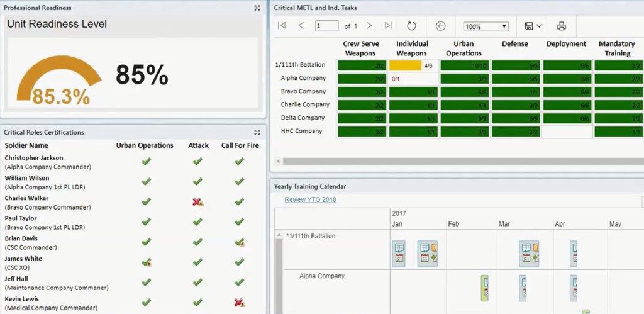Open the 100% zoom level dropdown
Screen dimensions: 644x314
coord(486,26)
